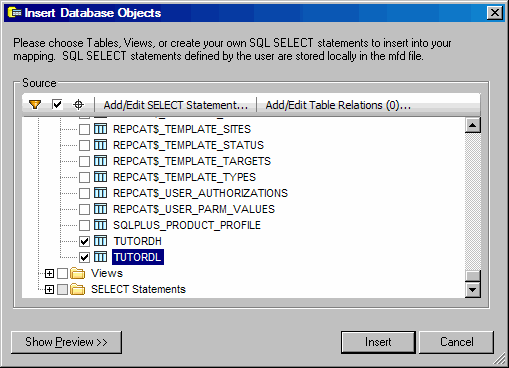This screenshot has height=368, width=509.
Task: Uncheck the TUTORDL table checkbox
Action: pyautogui.click(x=84, y=257)
